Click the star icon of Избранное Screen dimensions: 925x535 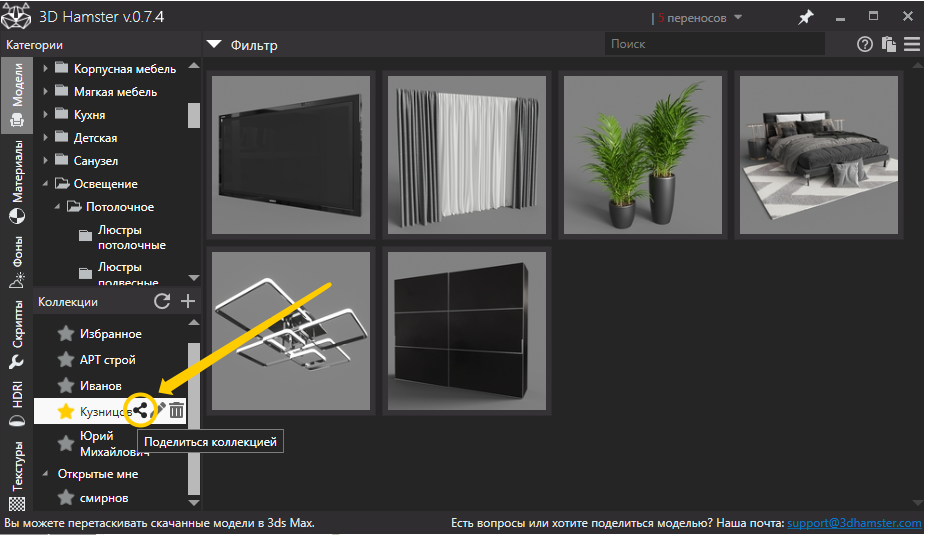tap(66, 334)
